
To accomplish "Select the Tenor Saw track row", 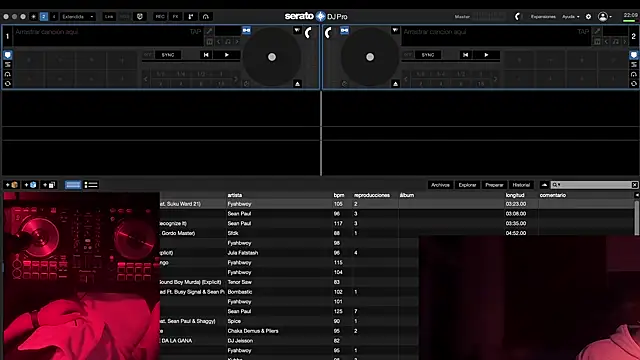I will pyautogui.click(x=289, y=282).
